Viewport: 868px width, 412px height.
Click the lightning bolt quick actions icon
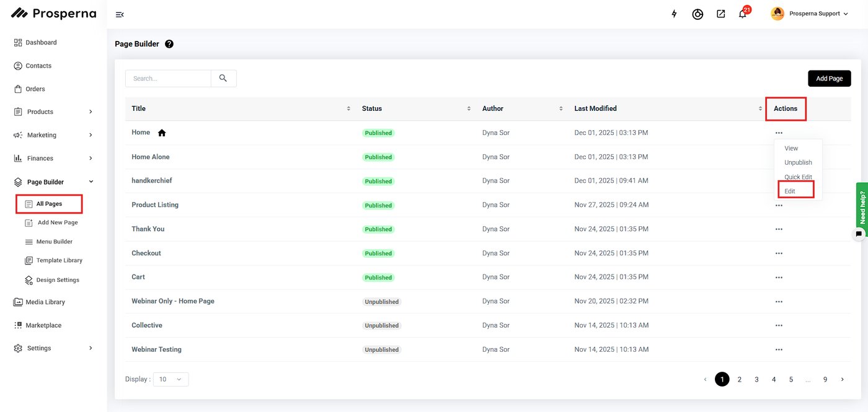tap(675, 14)
